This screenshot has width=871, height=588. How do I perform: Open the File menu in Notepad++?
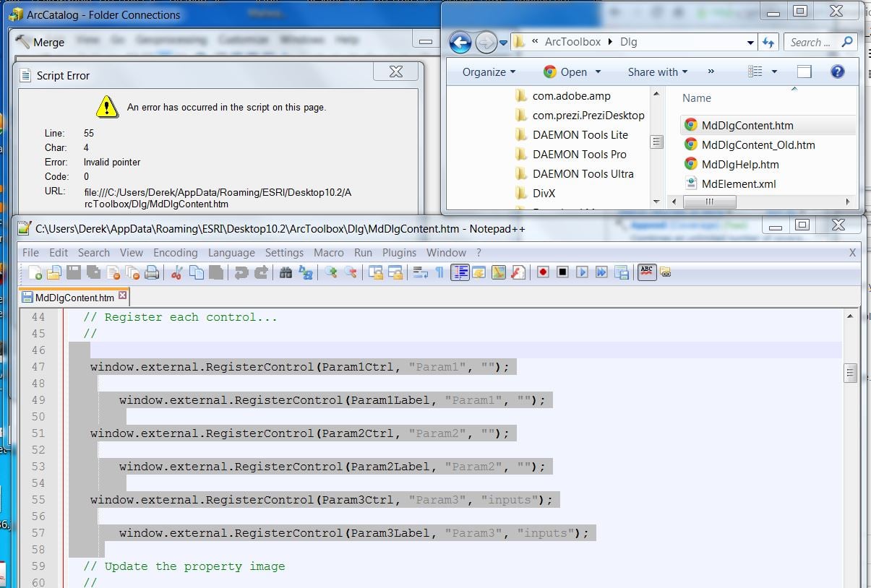point(30,253)
